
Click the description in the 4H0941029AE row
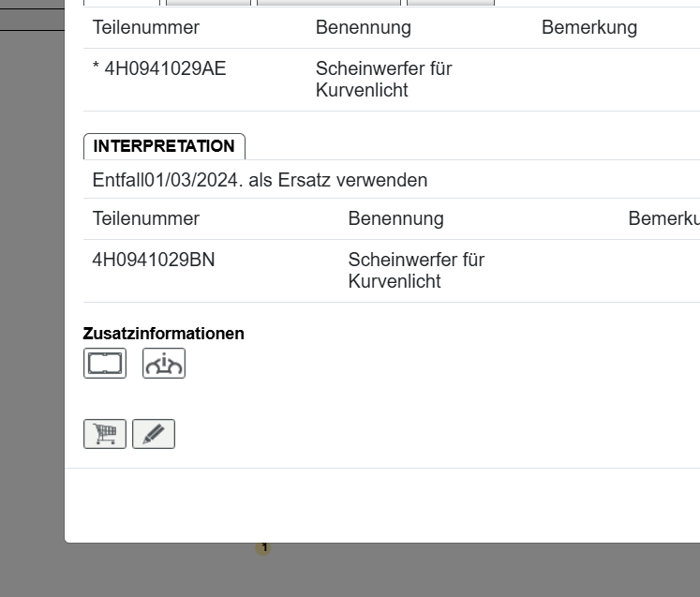point(384,80)
